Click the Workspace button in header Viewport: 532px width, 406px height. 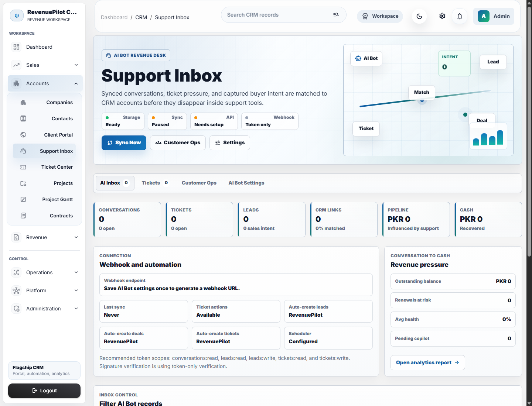(x=380, y=16)
